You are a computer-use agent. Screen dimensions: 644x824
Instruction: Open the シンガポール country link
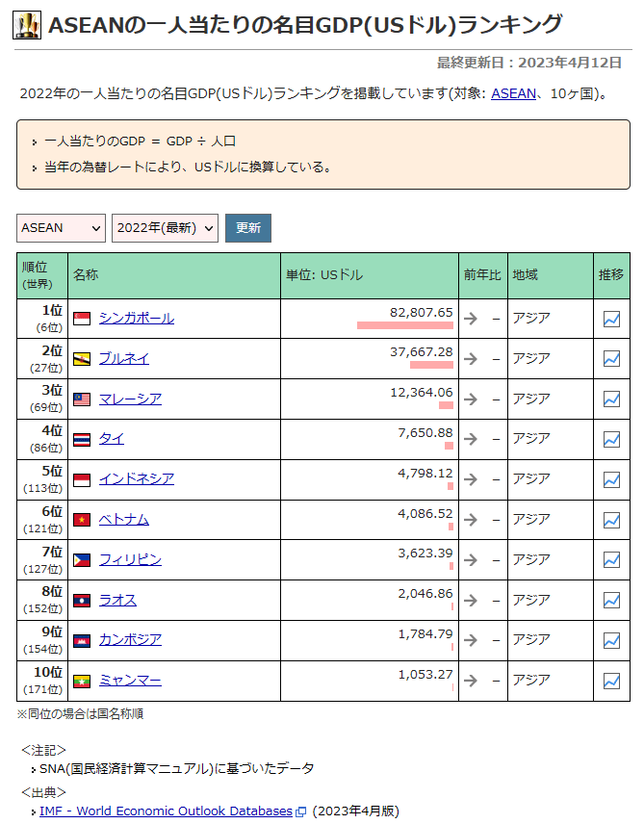pos(136,318)
